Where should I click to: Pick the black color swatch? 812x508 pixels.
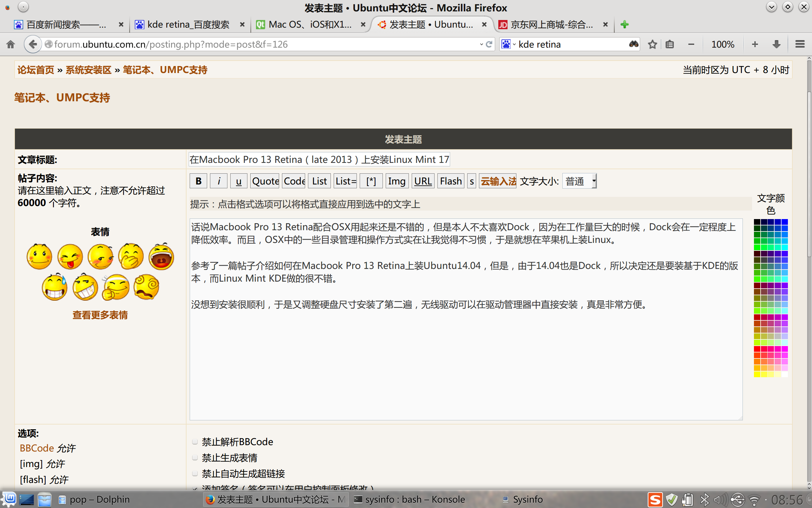(x=757, y=222)
